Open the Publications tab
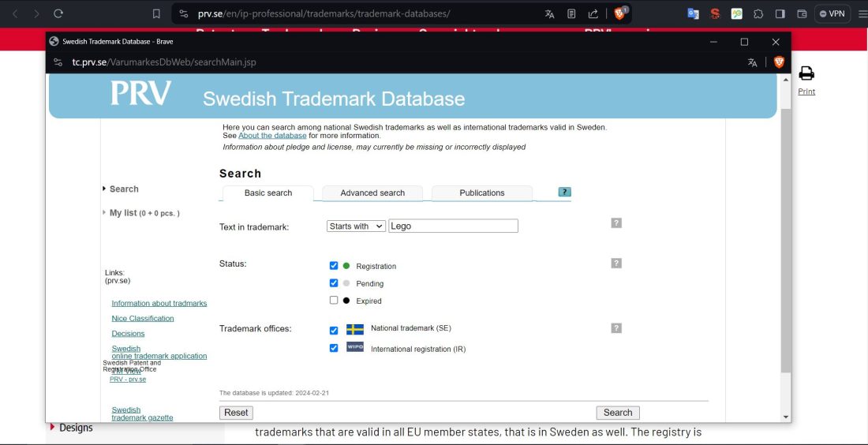The width and height of the screenshot is (868, 445). tap(482, 193)
